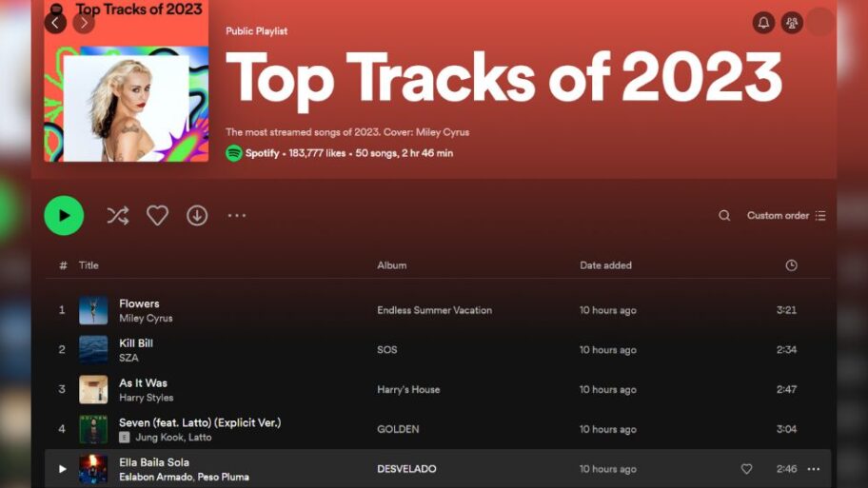The width and height of the screenshot is (868, 488).
Task: Open the friend activity icon
Action: pyautogui.click(x=792, y=23)
